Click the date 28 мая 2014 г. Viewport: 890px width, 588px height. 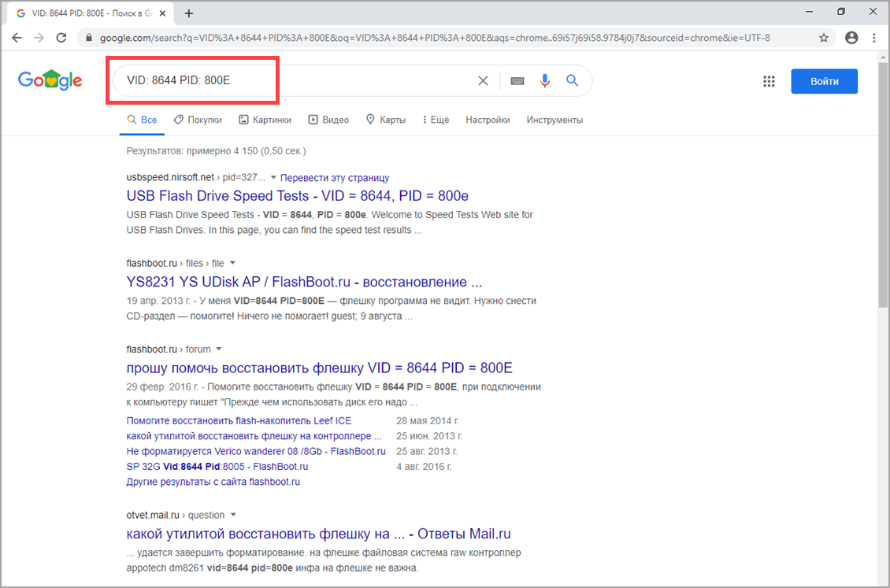pos(428,420)
